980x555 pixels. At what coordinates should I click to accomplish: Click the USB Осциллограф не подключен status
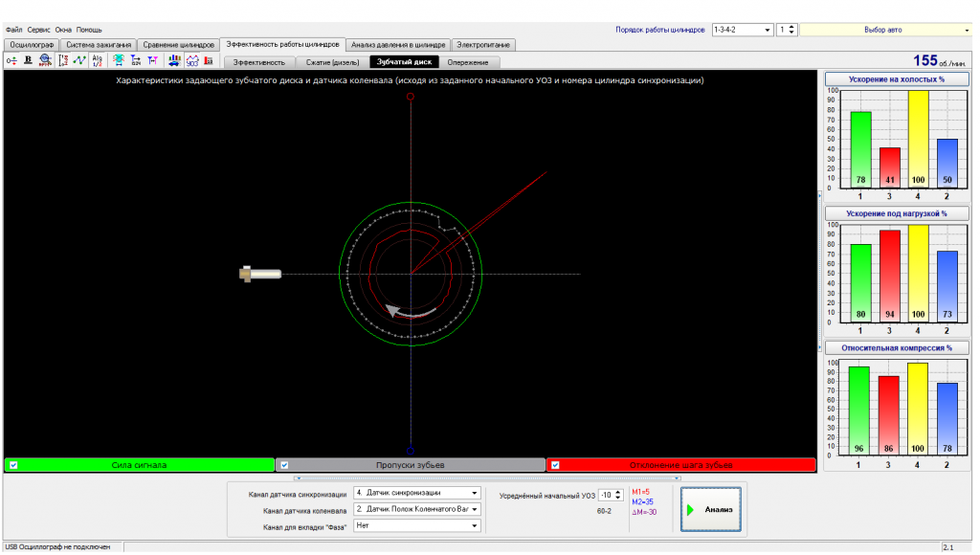pos(57,547)
